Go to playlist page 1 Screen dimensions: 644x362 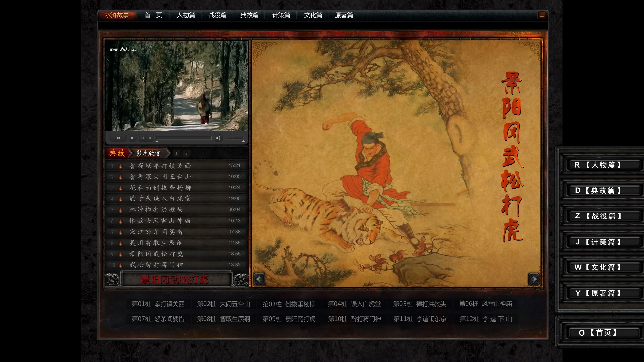pyautogui.click(x=177, y=153)
